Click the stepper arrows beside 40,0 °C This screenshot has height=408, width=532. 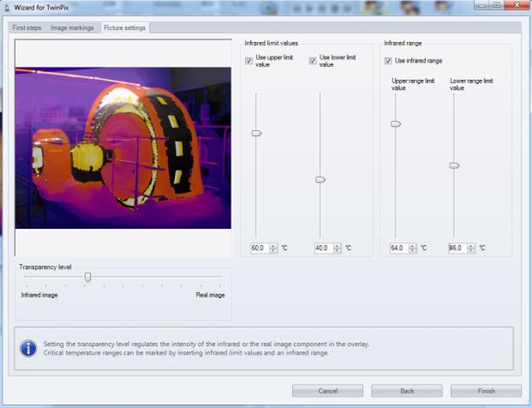coord(337,248)
